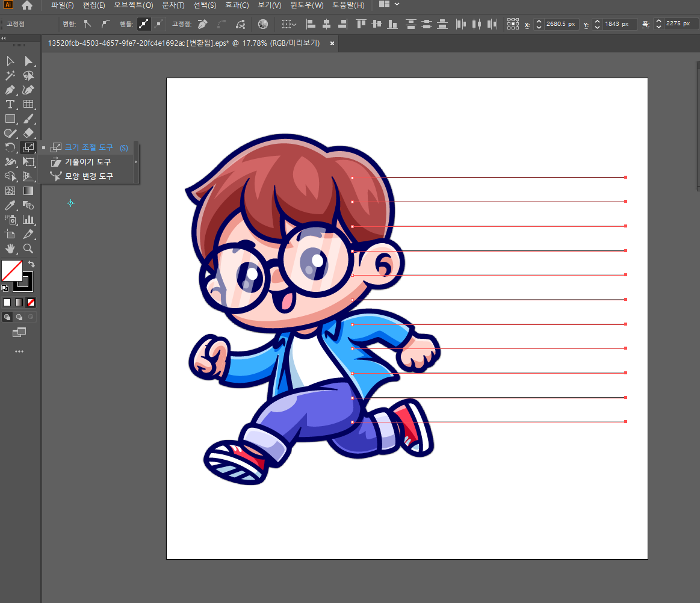
Task: Select the Symbol Sprayer tool
Action: 10,220
